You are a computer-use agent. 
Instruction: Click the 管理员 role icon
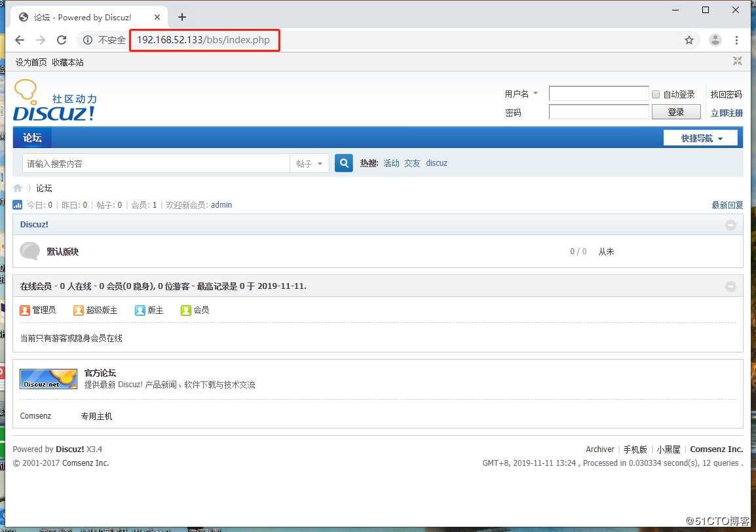25,310
